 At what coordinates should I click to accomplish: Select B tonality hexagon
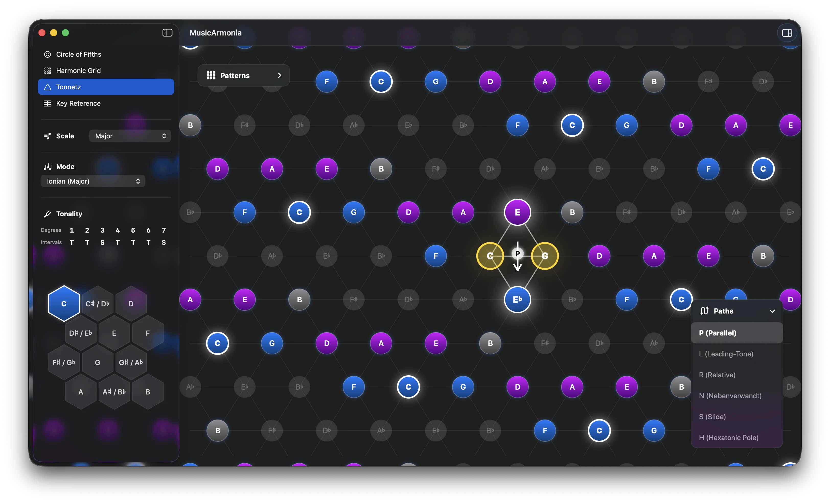(147, 392)
